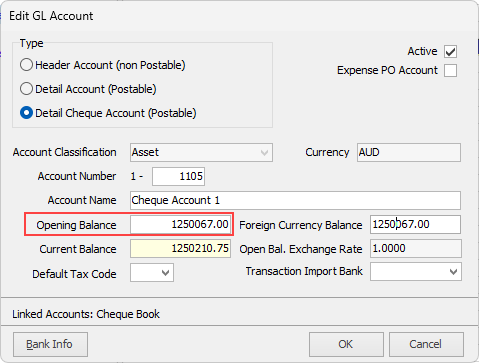
Task: Click the Opening Balance label
Action: click(x=76, y=225)
